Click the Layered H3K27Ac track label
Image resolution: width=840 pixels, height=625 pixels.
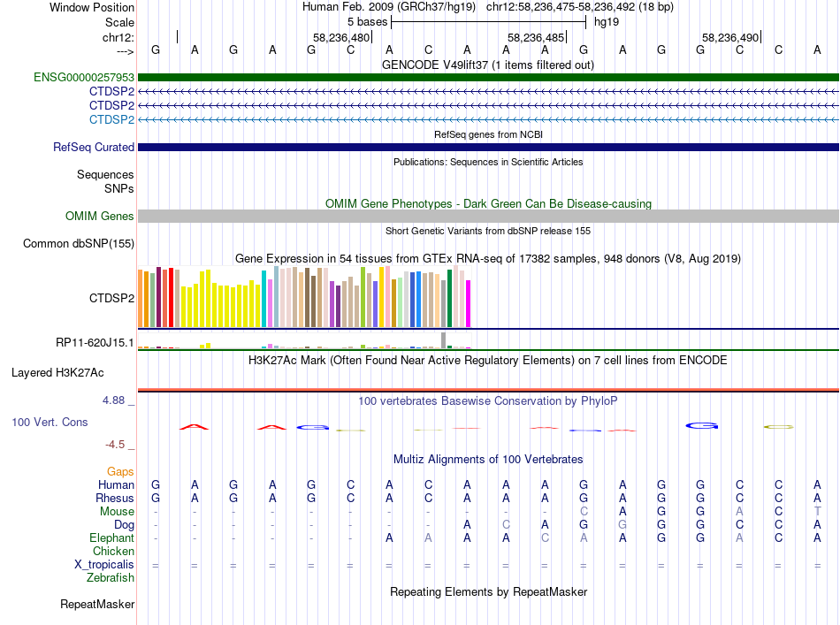[57, 372]
